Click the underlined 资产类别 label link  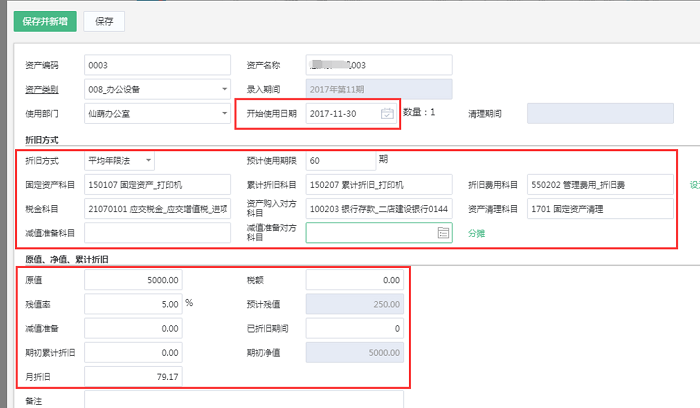click(x=42, y=89)
